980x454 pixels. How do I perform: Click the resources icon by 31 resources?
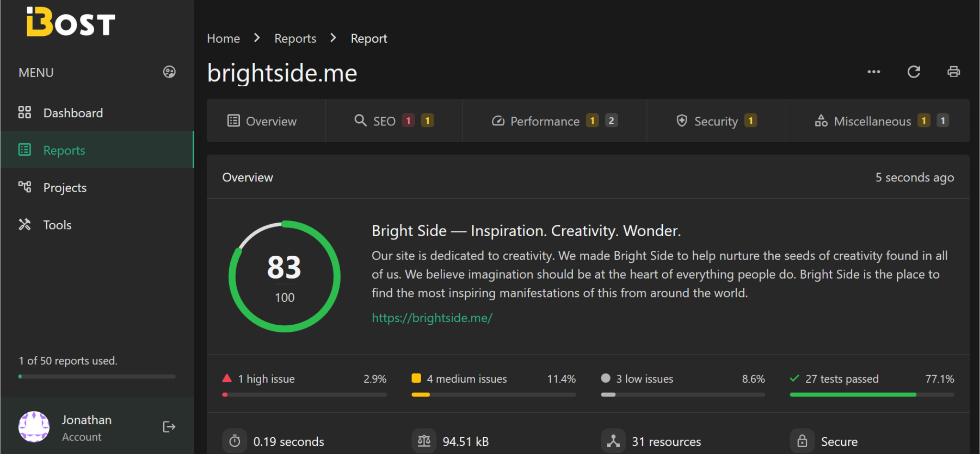[613, 441]
